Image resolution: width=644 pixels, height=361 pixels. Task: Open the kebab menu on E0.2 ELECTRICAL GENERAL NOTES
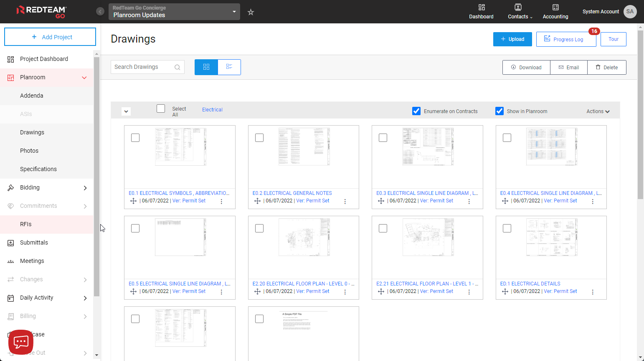345,201
